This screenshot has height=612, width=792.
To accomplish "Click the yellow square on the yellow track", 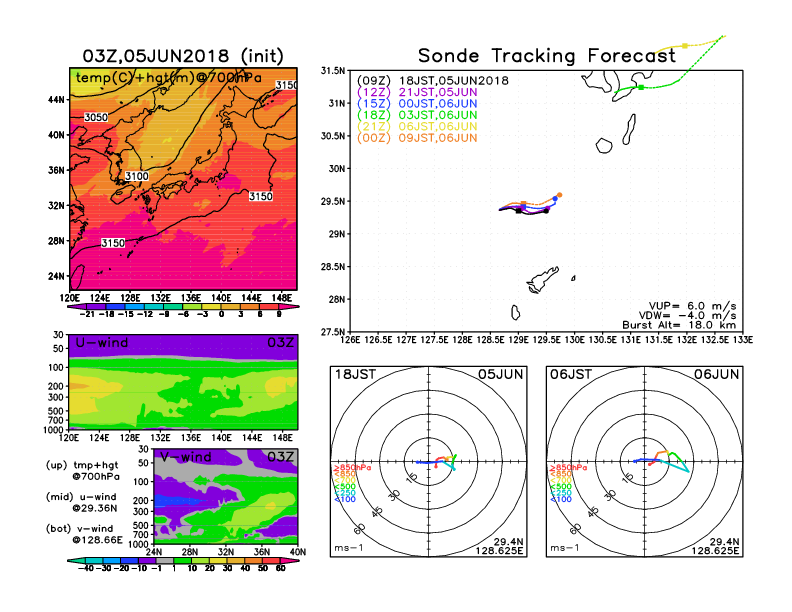I will point(684,46).
